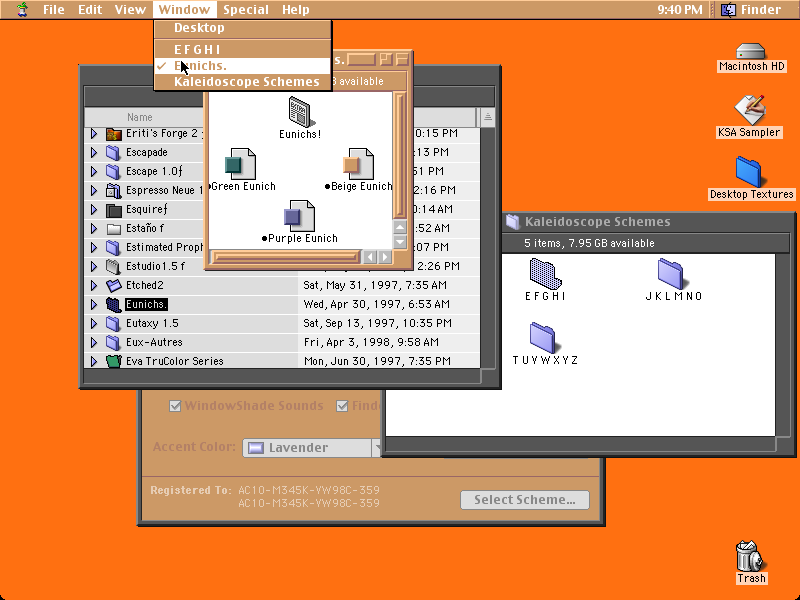Click the Eriti's Forge 2 folder icon
This screenshot has width=800, height=600.
(113, 134)
